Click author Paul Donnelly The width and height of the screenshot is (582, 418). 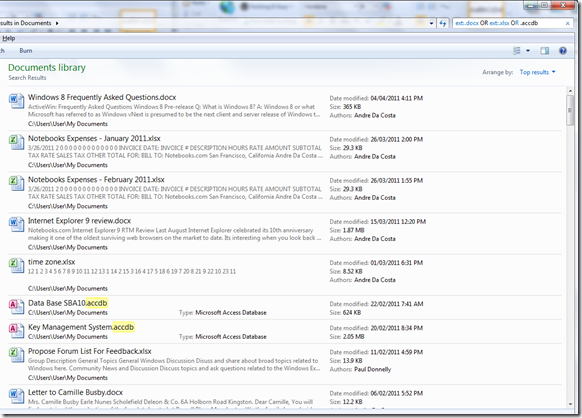[x=372, y=369]
